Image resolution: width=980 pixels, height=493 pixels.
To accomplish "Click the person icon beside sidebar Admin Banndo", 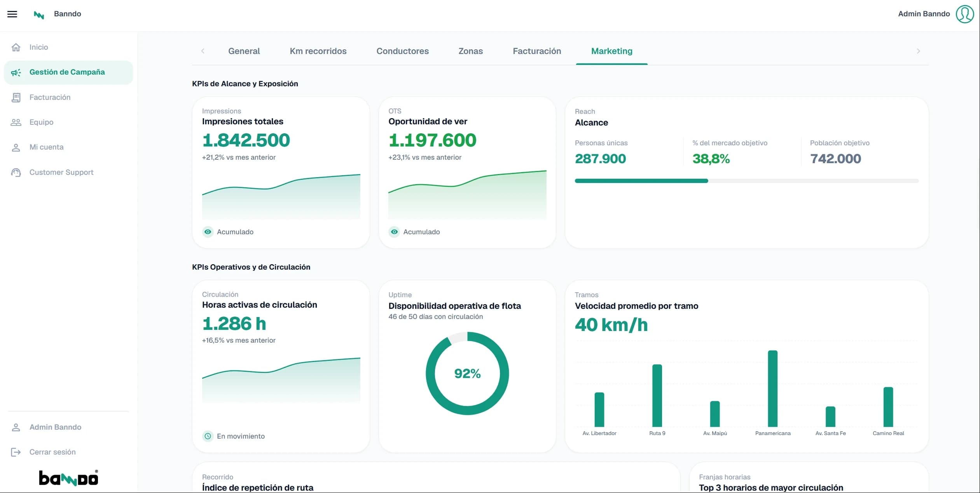I will click(16, 427).
